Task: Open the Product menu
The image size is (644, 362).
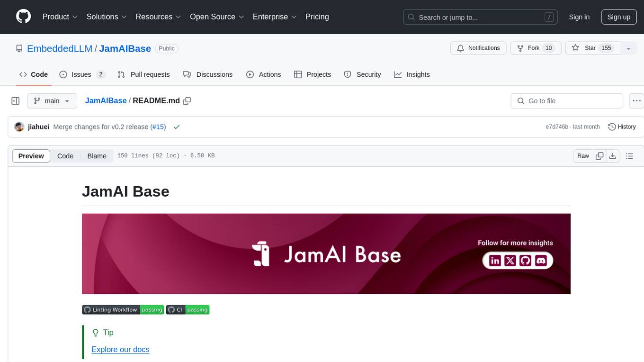Action: [60, 17]
